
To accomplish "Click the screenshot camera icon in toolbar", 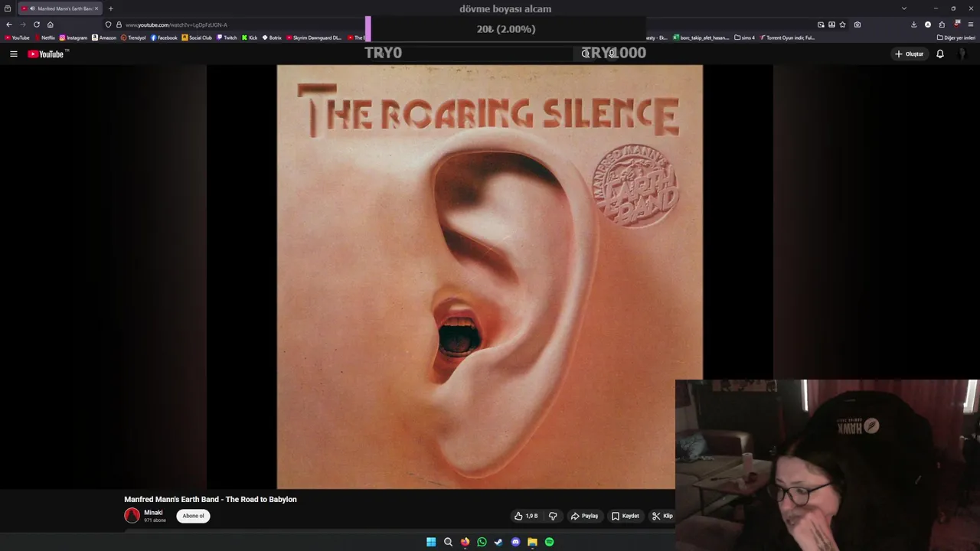I will coord(857,24).
